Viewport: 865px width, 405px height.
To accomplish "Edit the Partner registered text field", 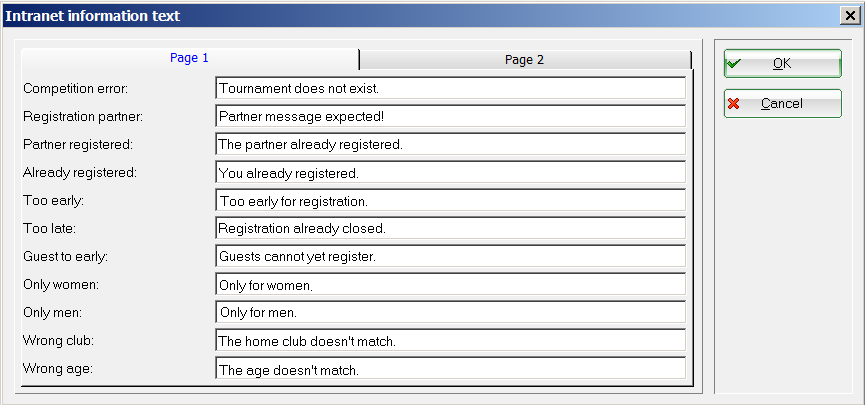I will click(x=450, y=144).
